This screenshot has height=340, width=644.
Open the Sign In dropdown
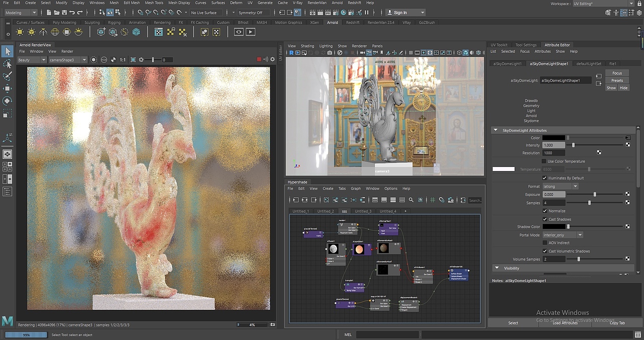[x=406, y=13]
